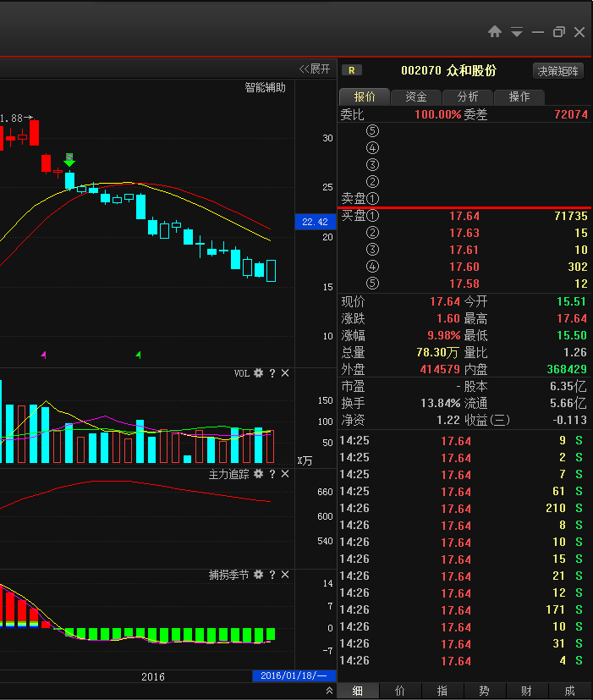
Task: Click the 内盘 value 368429
Action: [x=567, y=370]
